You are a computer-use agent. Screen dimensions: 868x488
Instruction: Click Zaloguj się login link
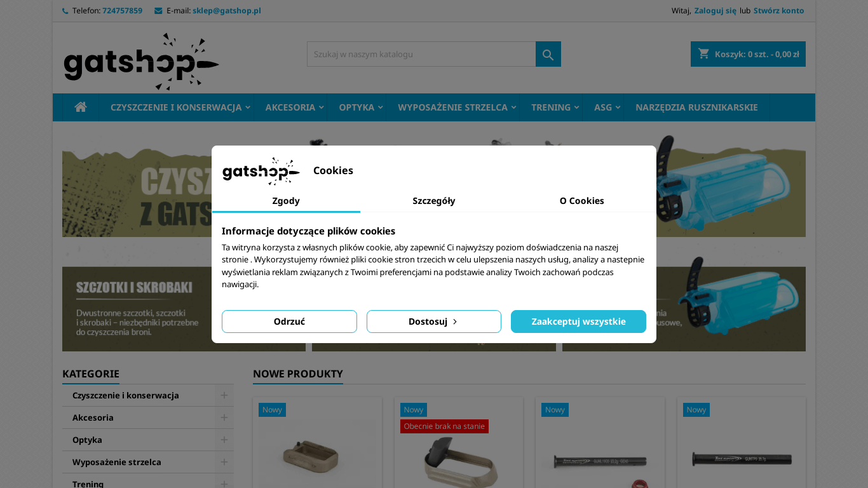point(715,11)
